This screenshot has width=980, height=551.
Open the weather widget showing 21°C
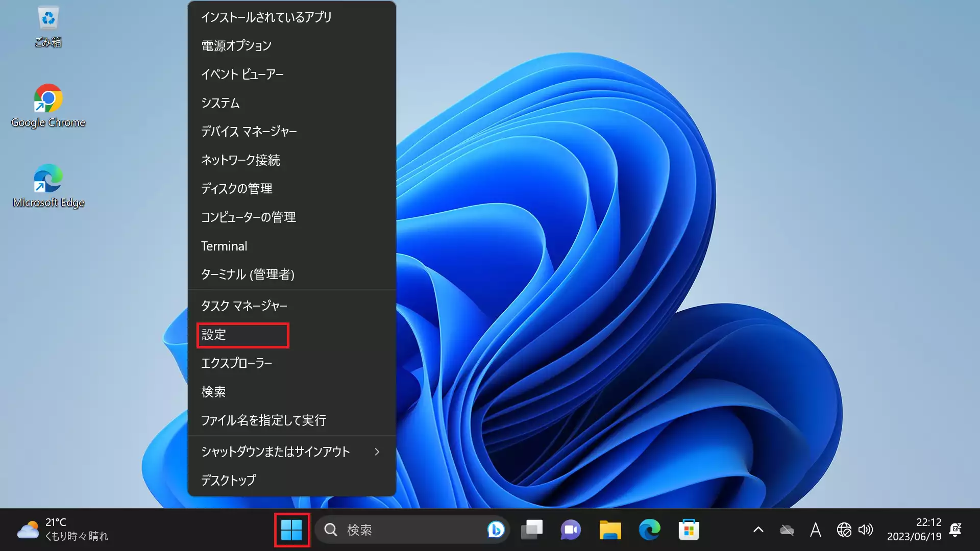tap(63, 530)
